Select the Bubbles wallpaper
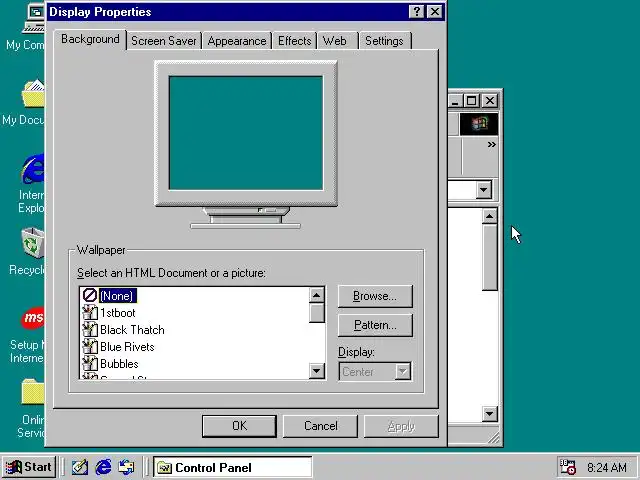Viewport: 640px width, 480px height. pos(119,364)
